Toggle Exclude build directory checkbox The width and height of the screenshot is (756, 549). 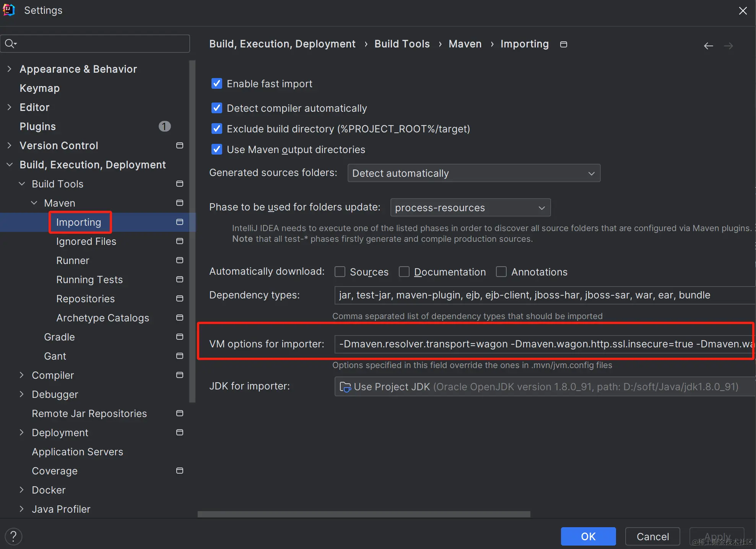tap(217, 129)
